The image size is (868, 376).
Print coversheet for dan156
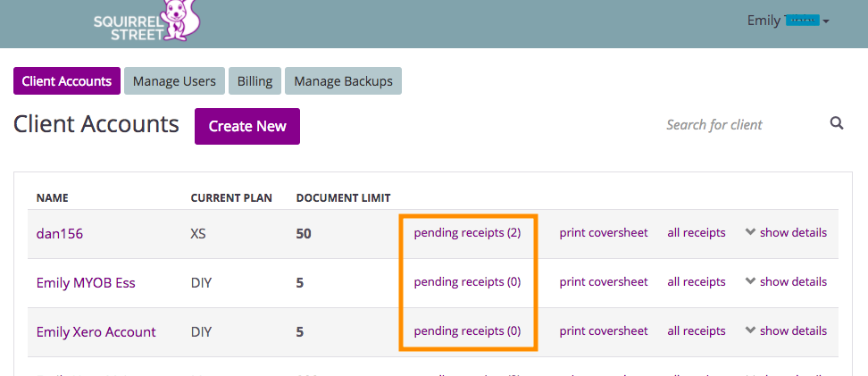point(604,232)
